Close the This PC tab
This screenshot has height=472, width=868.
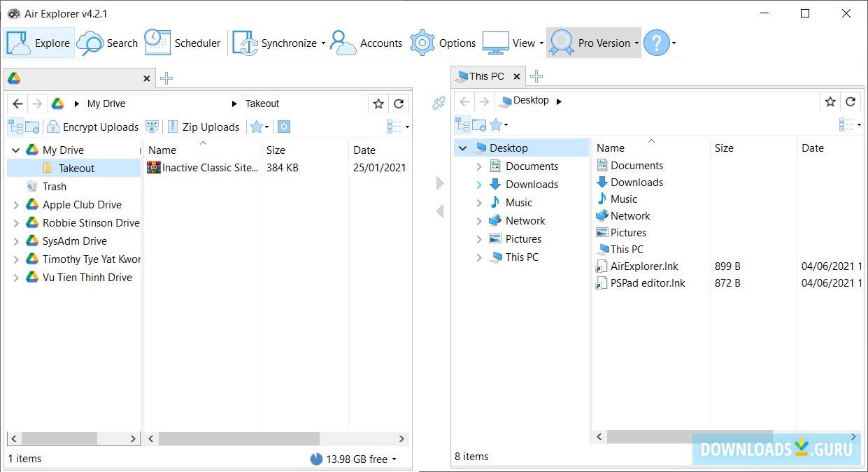(516, 76)
